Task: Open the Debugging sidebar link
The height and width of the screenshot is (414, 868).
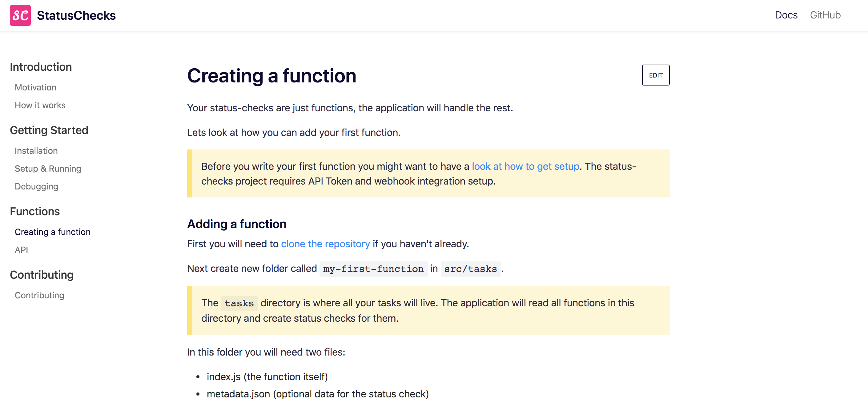Action: click(x=36, y=186)
